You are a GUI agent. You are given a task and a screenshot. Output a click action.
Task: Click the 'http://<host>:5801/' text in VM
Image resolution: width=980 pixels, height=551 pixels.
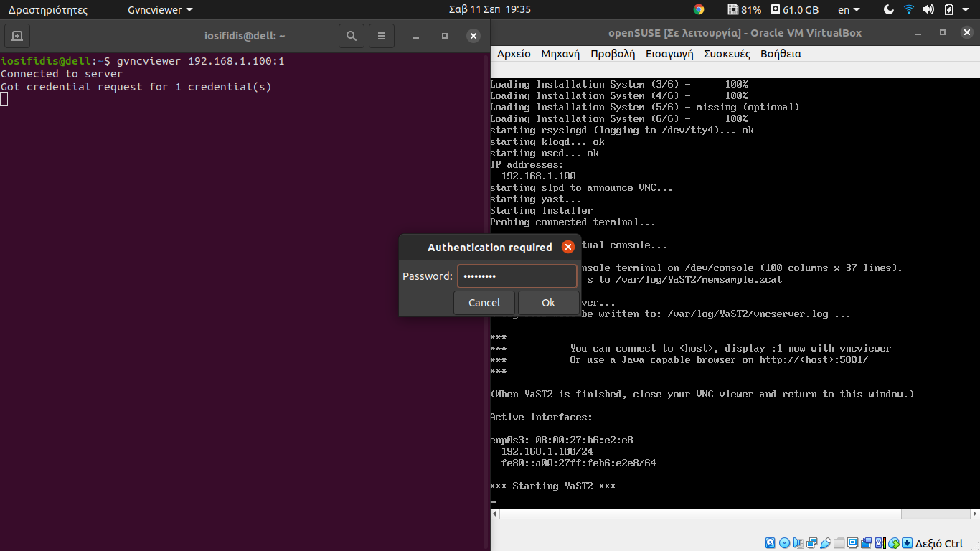point(814,360)
